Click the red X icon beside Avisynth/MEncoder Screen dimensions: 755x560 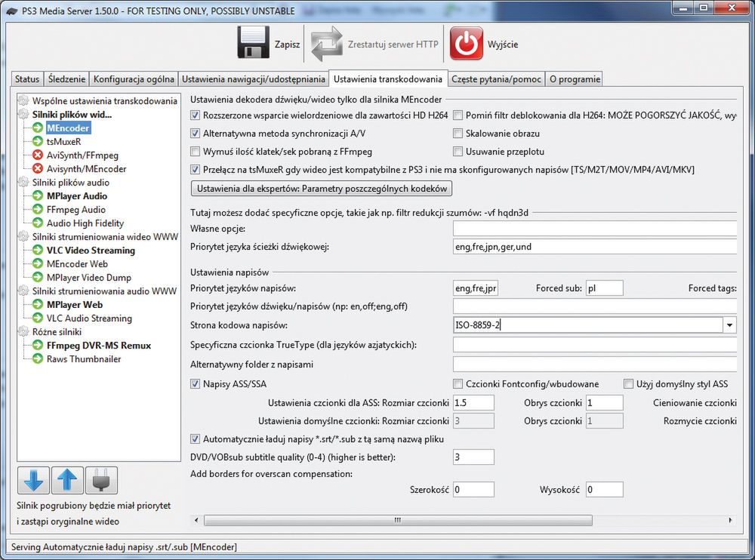coord(38,168)
